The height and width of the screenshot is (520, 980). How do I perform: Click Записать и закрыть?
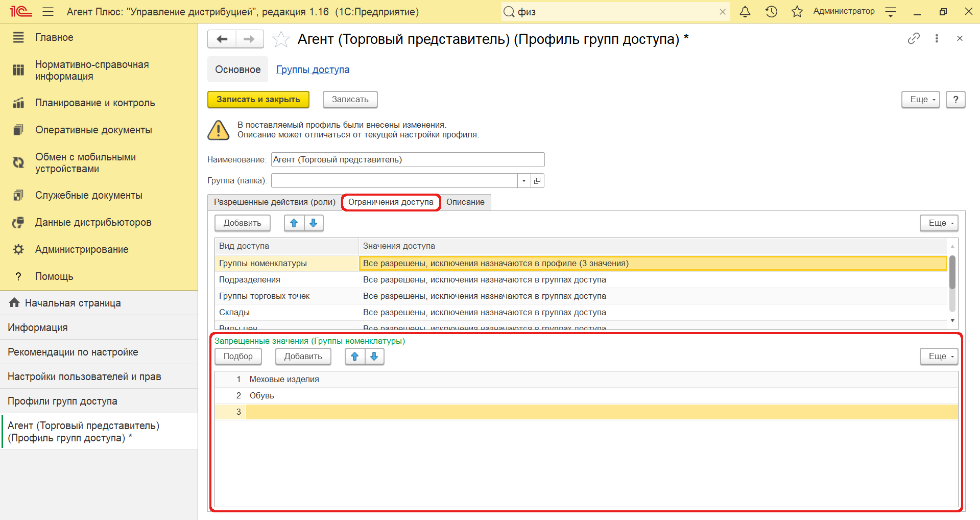coord(258,100)
